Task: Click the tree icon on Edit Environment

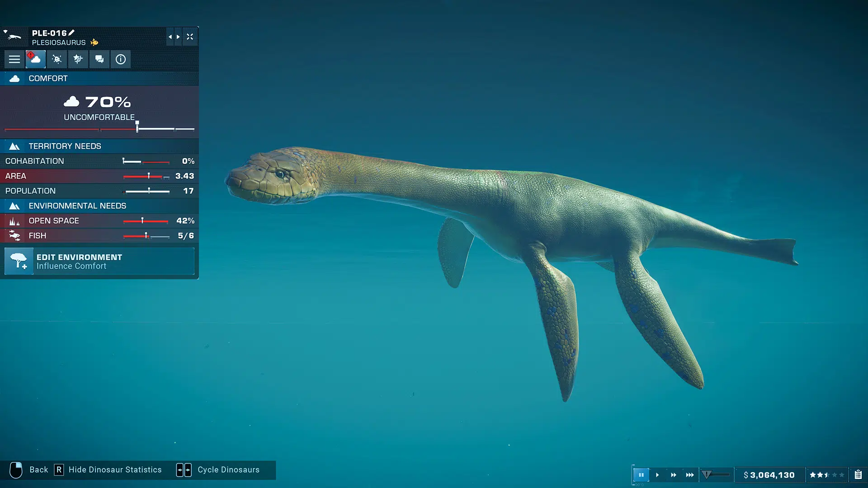Action: pyautogui.click(x=19, y=261)
